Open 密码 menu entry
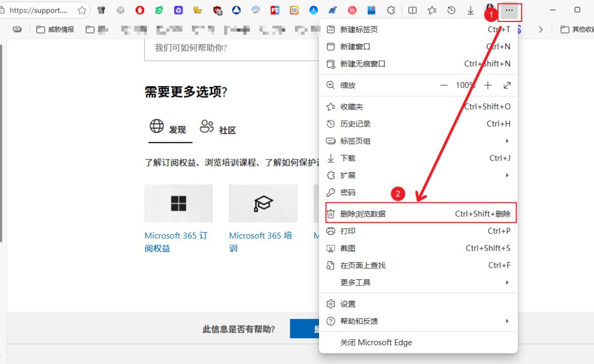Screen dimensions: 594x364 pos(418,192)
